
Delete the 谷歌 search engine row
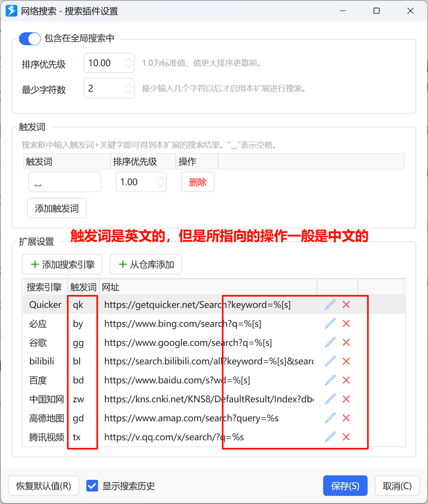[346, 343]
